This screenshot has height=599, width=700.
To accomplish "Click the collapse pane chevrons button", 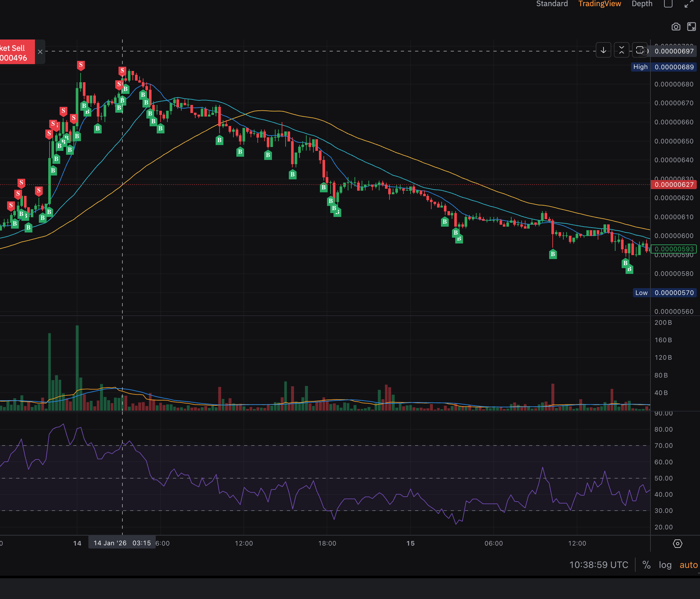I will pyautogui.click(x=621, y=50).
